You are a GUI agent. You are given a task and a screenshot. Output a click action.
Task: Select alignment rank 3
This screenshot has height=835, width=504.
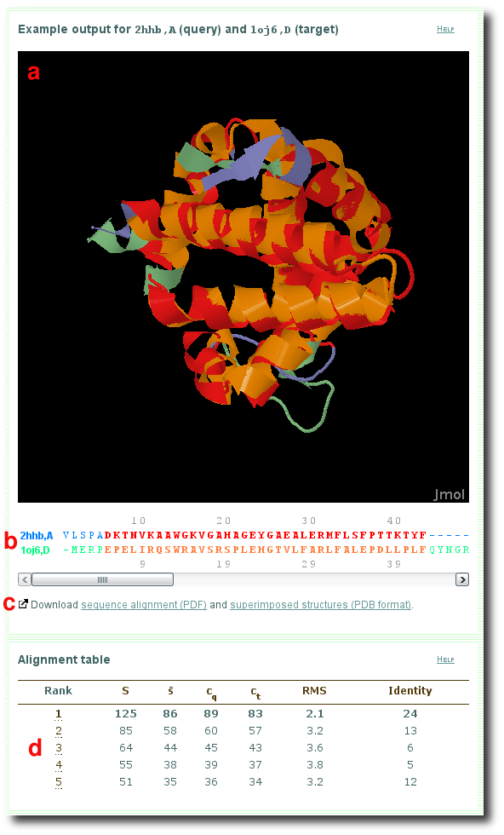pos(59,748)
